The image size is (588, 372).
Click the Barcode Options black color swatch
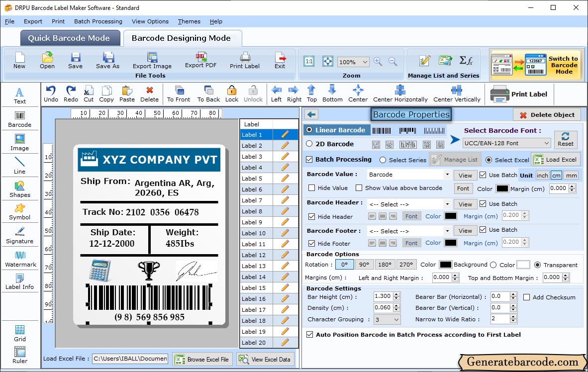point(446,265)
